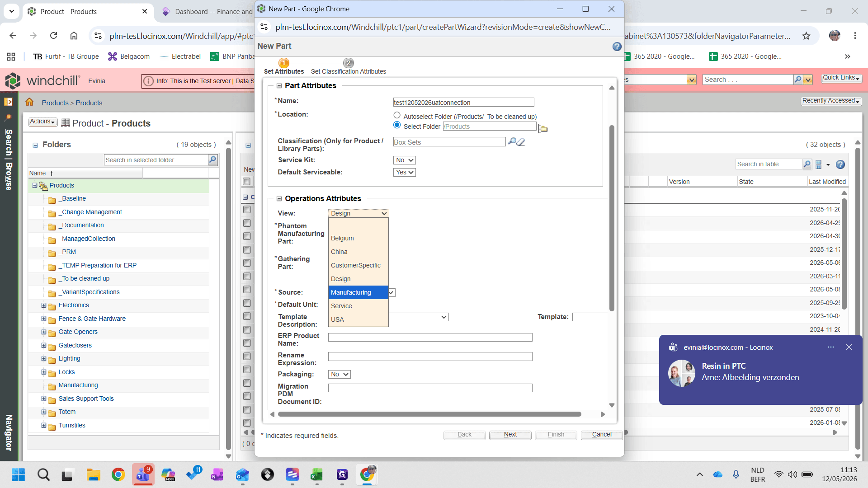Bookmark page with the star icon
Viewport: 868px width, 488px height.
click(x=807, y=36)
